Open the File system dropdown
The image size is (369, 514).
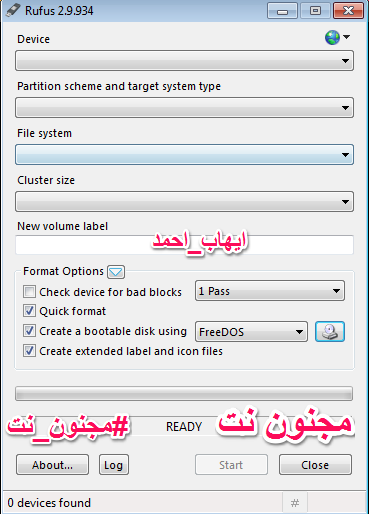[x=184, y=155]
